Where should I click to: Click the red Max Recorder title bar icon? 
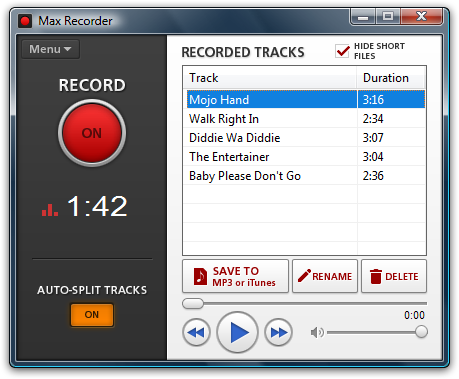point(25,21)
